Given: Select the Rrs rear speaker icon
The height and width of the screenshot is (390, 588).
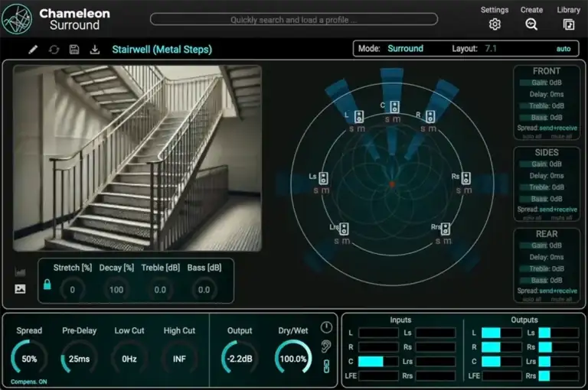Looking at the screenshot, I should (445, 229).
